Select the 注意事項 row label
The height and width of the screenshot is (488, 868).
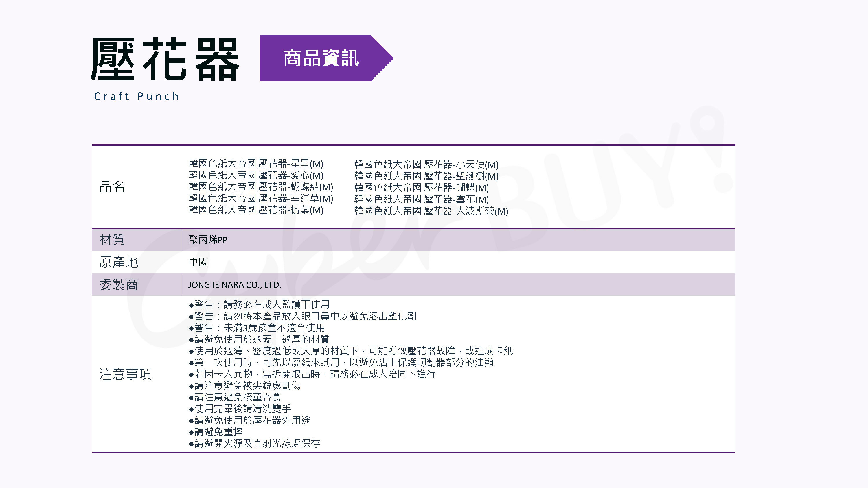(125, 374)
